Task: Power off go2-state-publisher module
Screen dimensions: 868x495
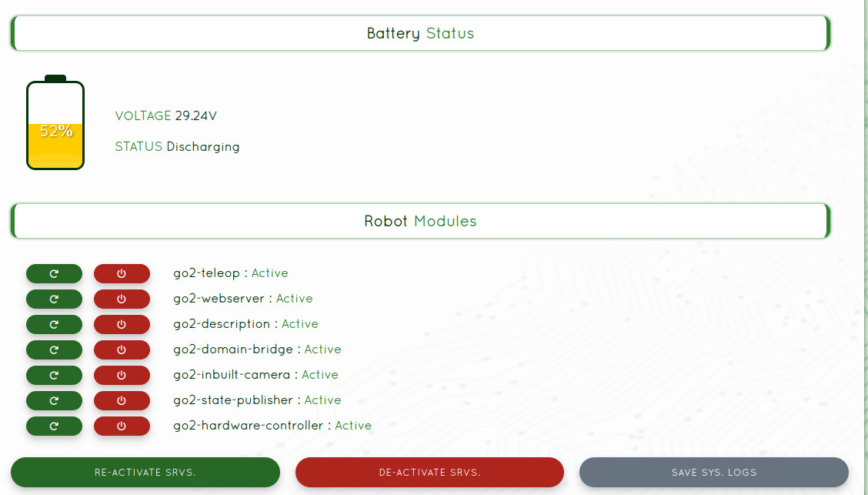Action: coord(122,400)
